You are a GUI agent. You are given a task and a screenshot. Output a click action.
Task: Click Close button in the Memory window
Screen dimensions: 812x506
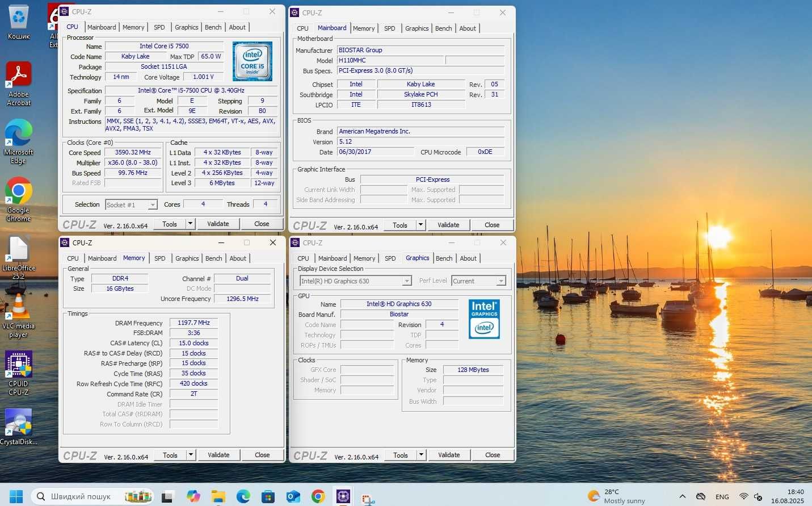(262, 455)
